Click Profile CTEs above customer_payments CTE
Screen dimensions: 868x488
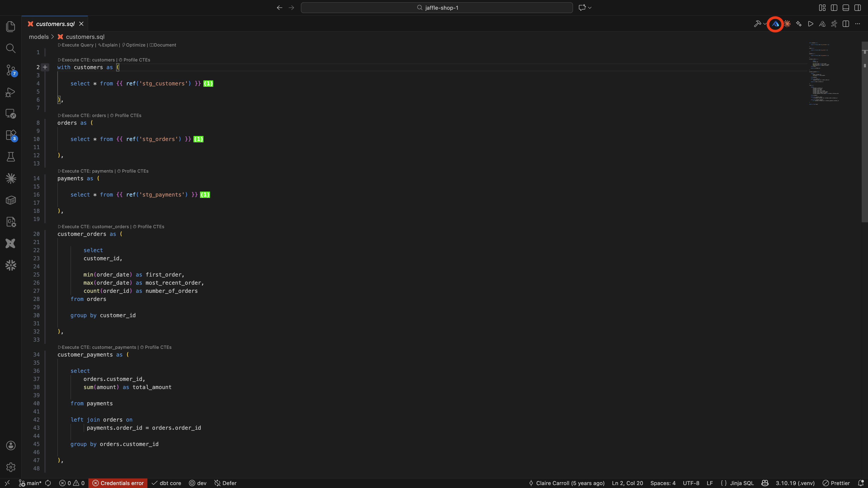[156, 347]
